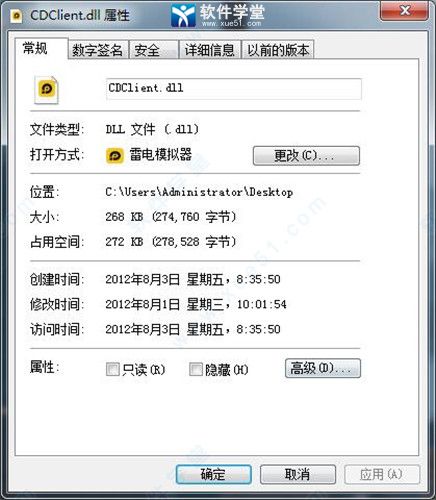Click the 雷电模拟器 app icon
The width and height of the screenshot is (436, 500).
click(115, 156)
